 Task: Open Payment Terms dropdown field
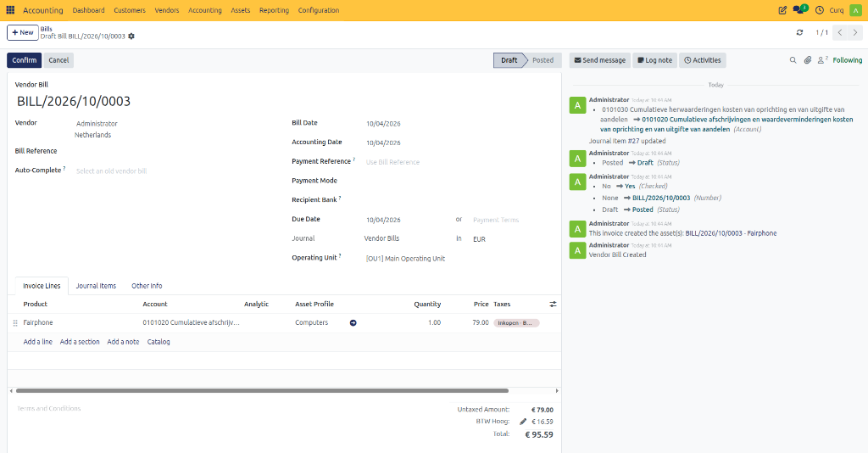[x=512, y=220]
